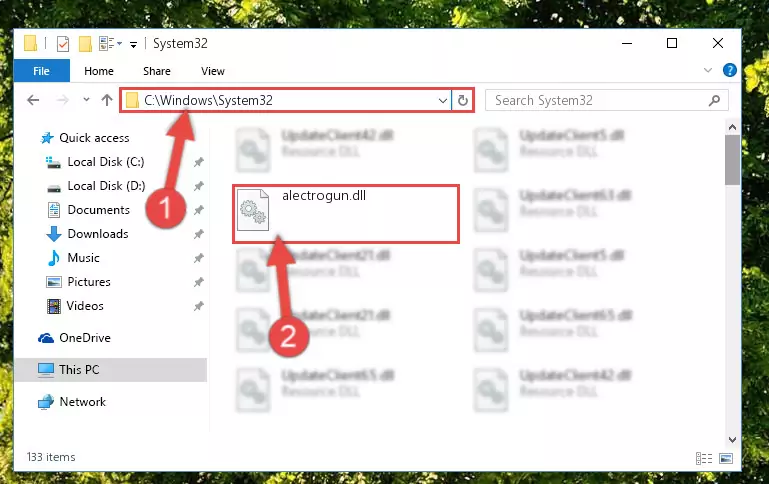769x484 pixels.
Task: Open the View ribbon tab
Action: click(x=212, y=71)
